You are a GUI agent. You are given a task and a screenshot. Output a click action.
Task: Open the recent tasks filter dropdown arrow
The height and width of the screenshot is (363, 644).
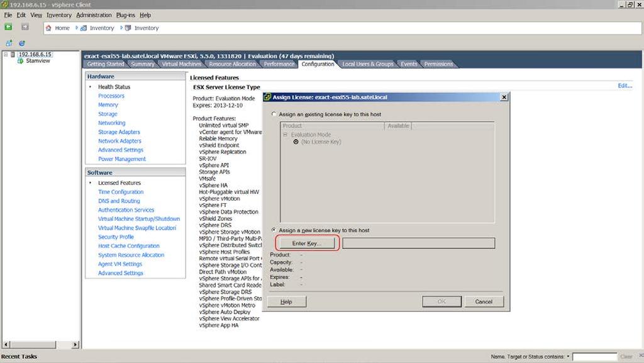(568, 357)
